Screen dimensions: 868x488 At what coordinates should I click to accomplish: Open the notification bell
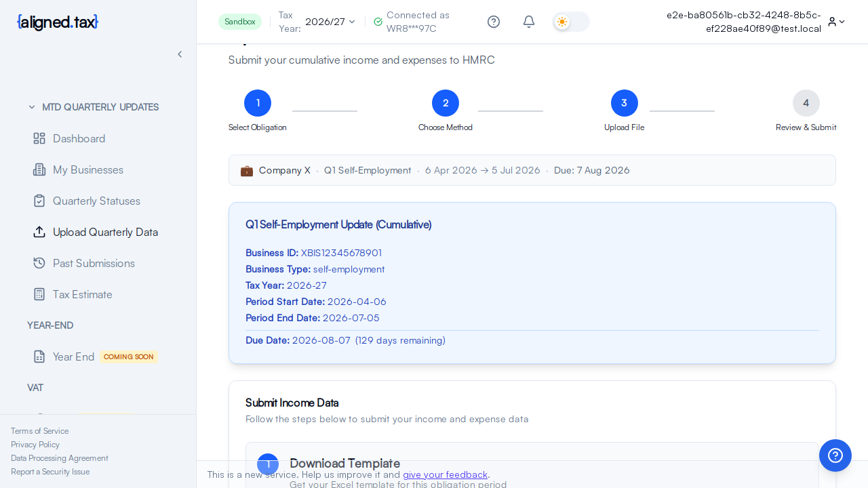click(528, 22)
